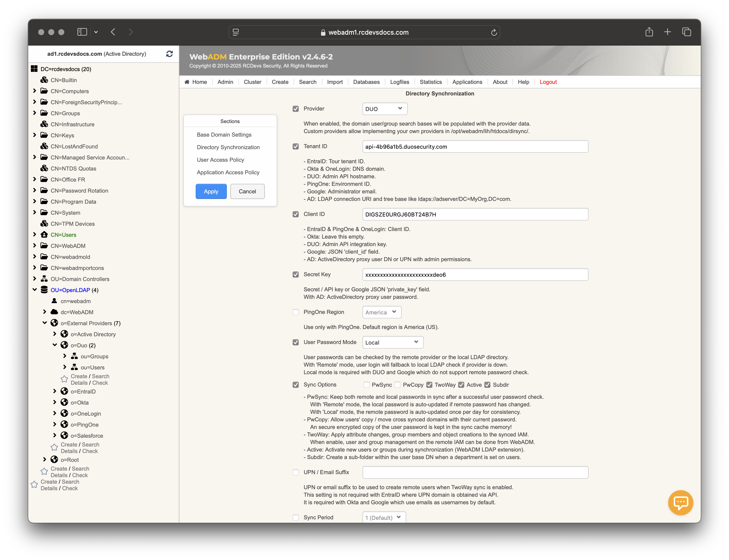Open the Cluster menu
Screen dimensions: 729x560
[x=252, y=82]
